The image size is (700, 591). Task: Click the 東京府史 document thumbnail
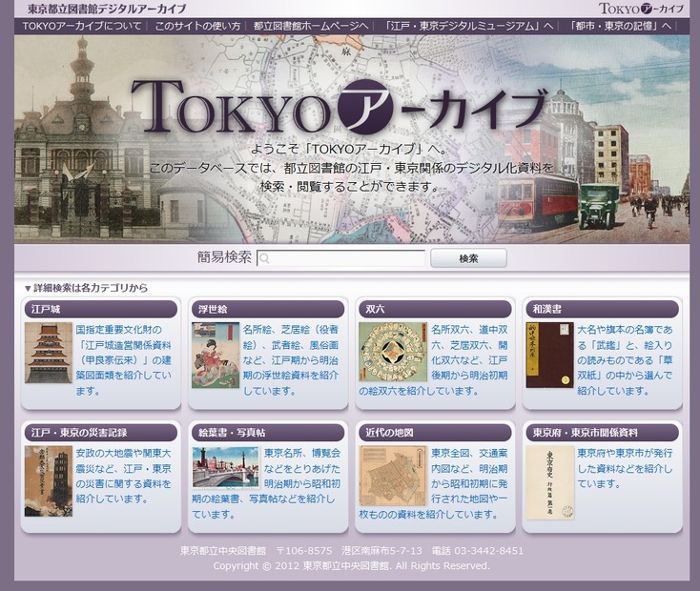tap(549, 482)
